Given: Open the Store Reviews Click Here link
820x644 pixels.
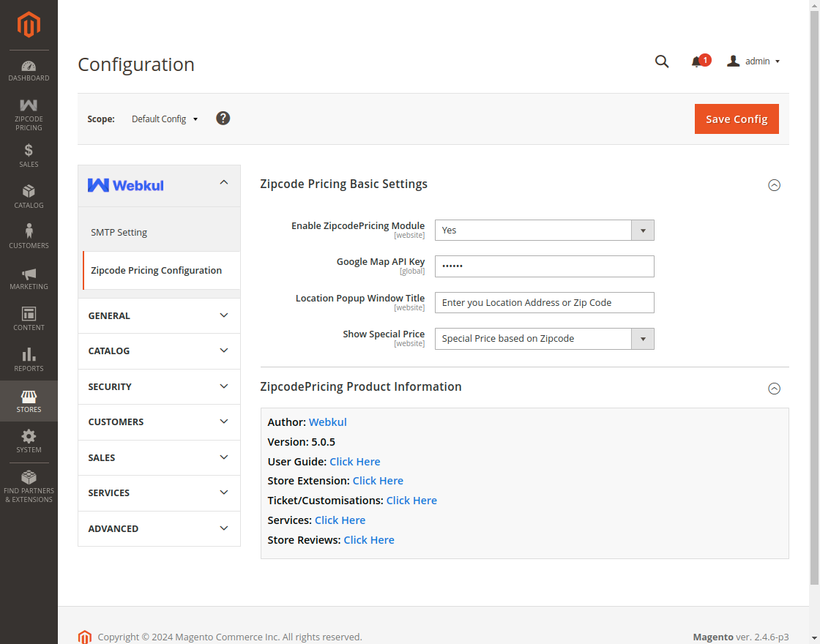Looking at the screenshot, I should click(369, 540).
